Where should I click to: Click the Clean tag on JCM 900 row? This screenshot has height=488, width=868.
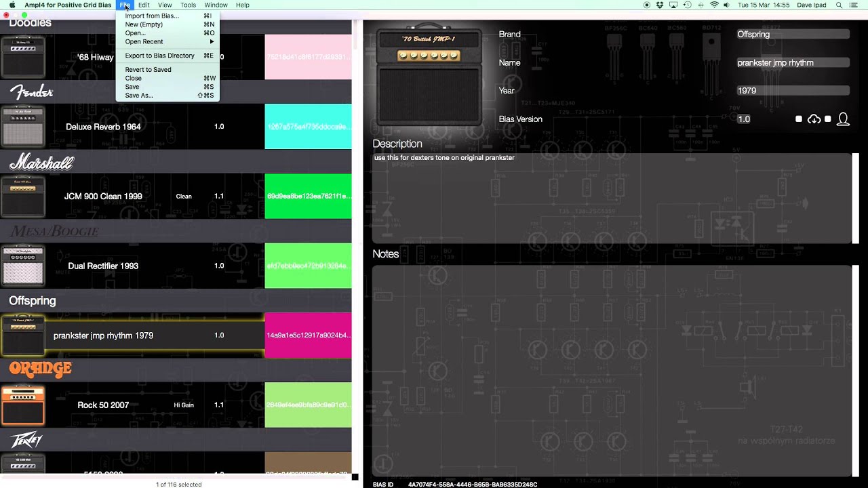184,197
